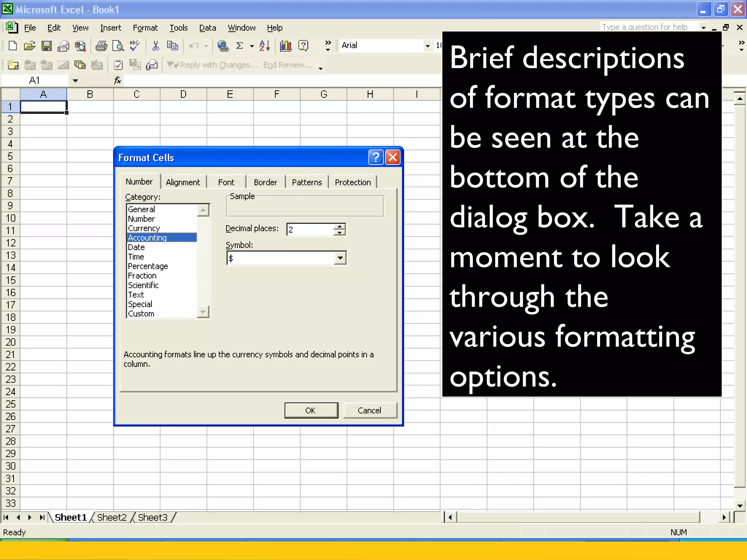Click the E-mail toolbar icon
The height and width of the screenshot is (560, 747).
coord(63,46)
